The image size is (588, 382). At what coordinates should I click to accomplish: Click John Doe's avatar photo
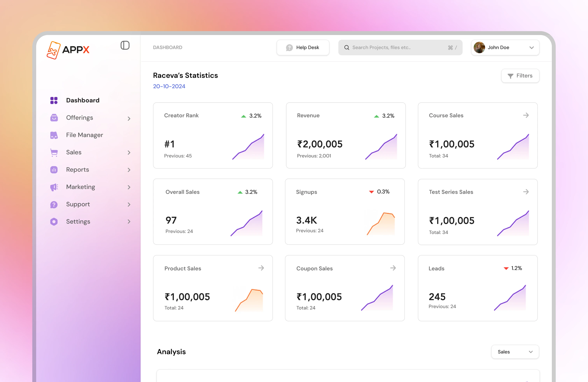point(479,47)
